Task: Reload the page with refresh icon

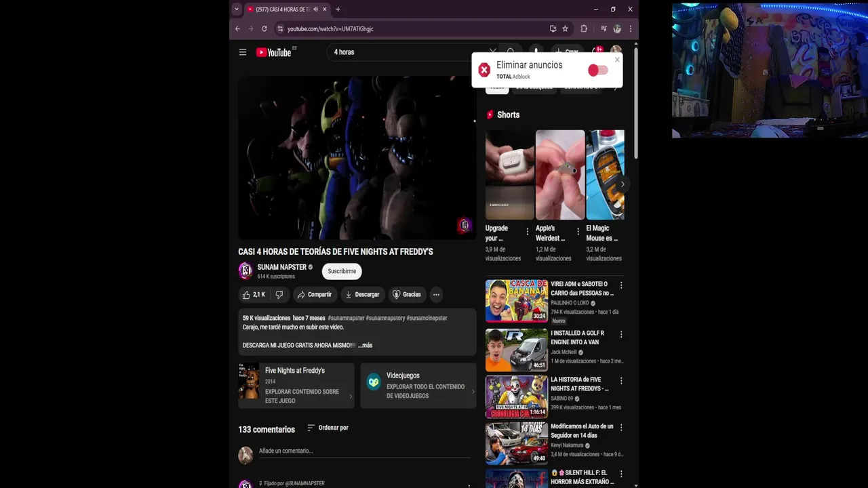Action: pos(264,28)
